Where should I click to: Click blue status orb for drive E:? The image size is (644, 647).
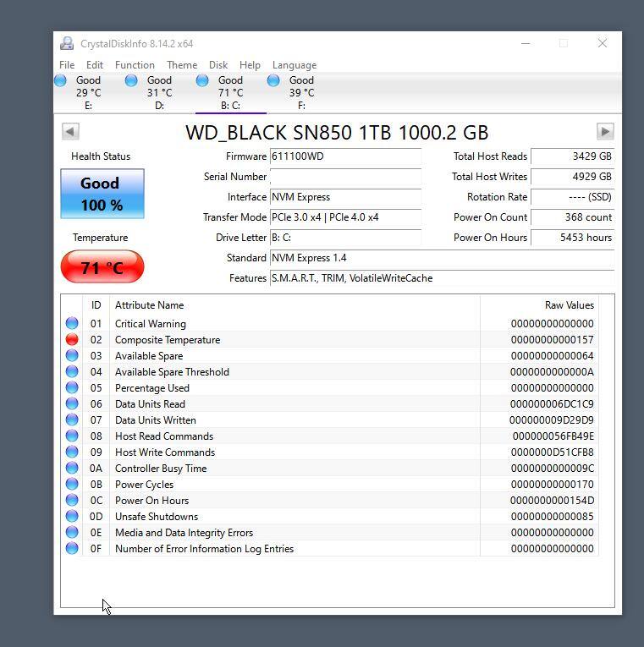[x=60, y=80]
